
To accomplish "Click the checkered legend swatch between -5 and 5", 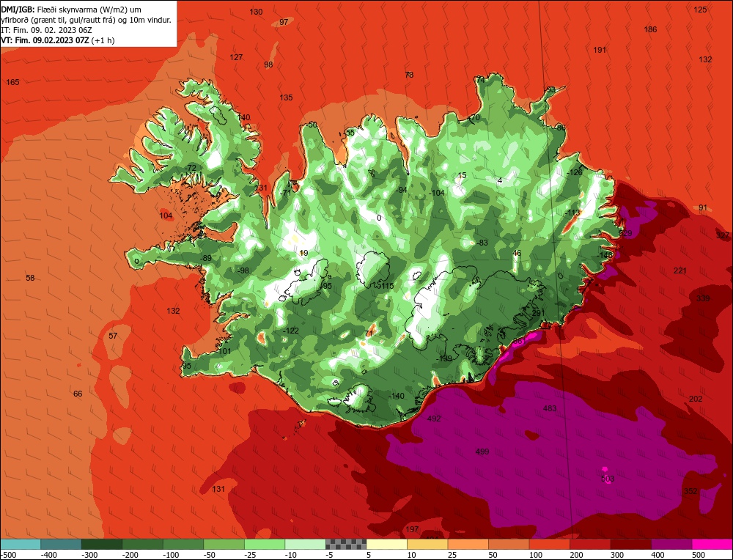I will tap(346, 544).
